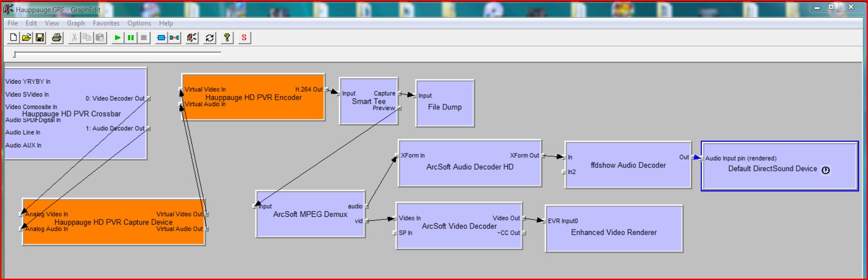
Task: Open help with the yellow question mark icon
Action: pyautogui.click(x=227, y=37)
